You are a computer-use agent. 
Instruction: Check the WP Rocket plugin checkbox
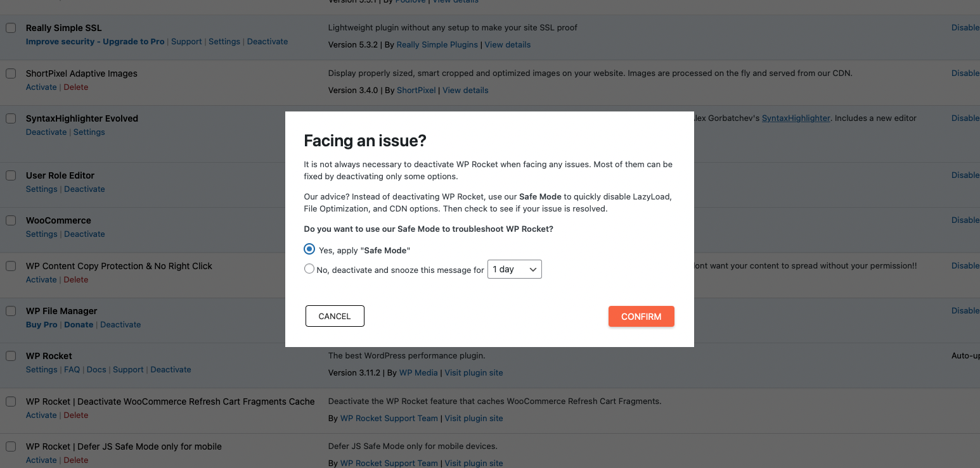(10, 356)
